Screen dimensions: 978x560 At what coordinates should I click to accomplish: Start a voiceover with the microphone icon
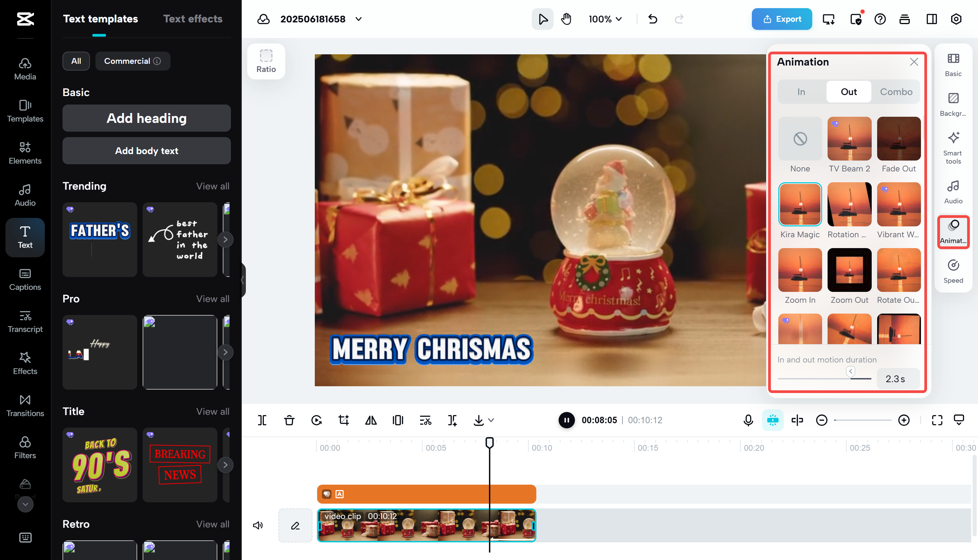pos(747,420)
